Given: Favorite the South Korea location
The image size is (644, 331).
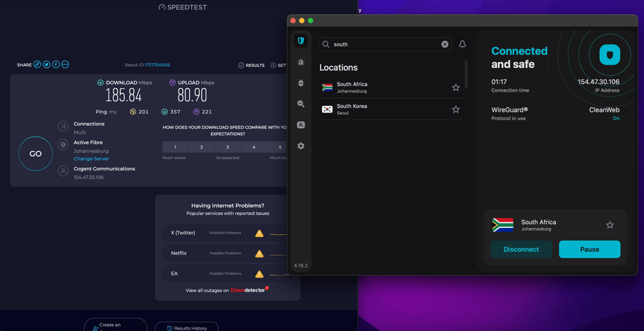Looking at the screenshot, I should pos(455,109).
